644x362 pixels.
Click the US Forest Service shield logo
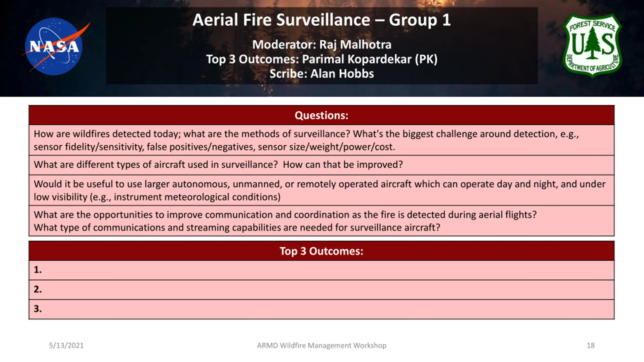[x=592, y=46]
